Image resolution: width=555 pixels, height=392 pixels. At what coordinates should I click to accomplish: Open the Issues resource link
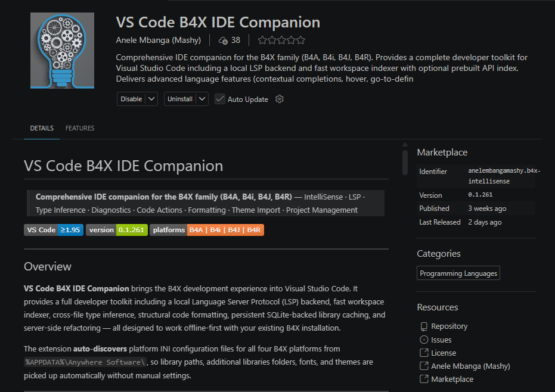[441, 340]
